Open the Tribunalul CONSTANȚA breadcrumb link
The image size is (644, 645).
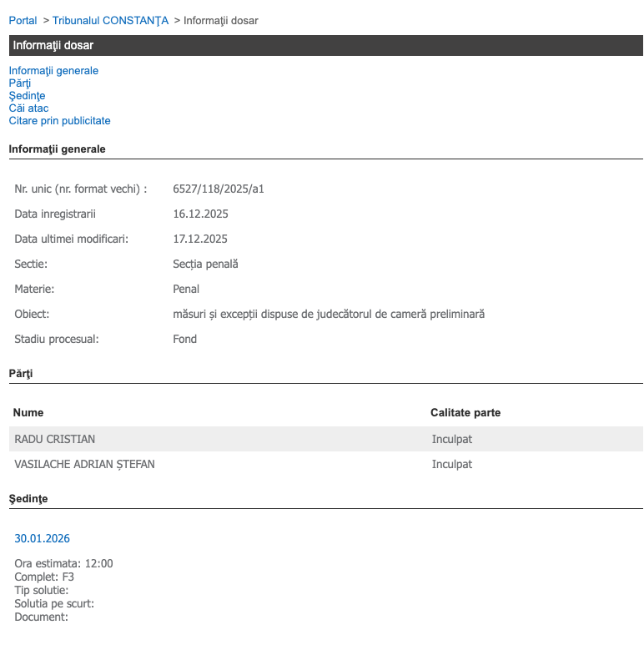click(x=110, y=20)
